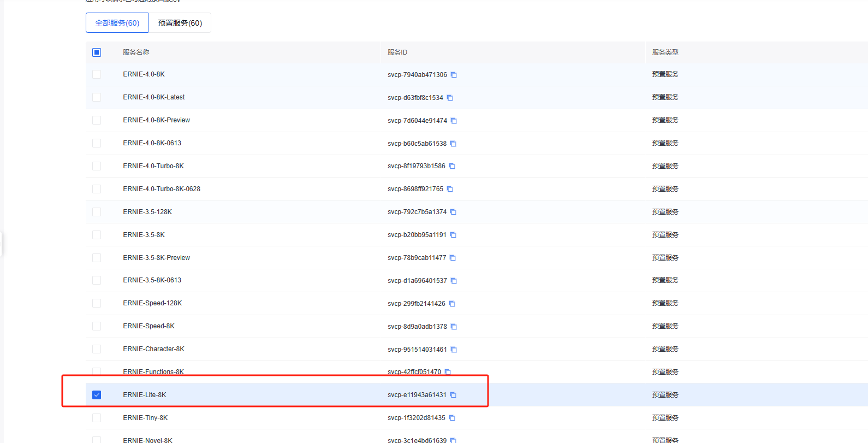Switch to 全部服务(60) tab
Screen dimensions: 868x443
117,23
